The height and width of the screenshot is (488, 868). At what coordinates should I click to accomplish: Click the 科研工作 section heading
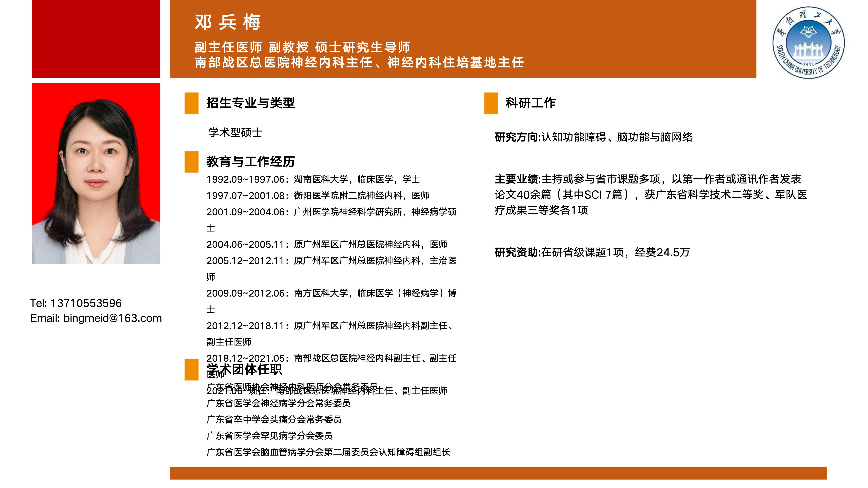pyautogui.click(x=530, y=103)
